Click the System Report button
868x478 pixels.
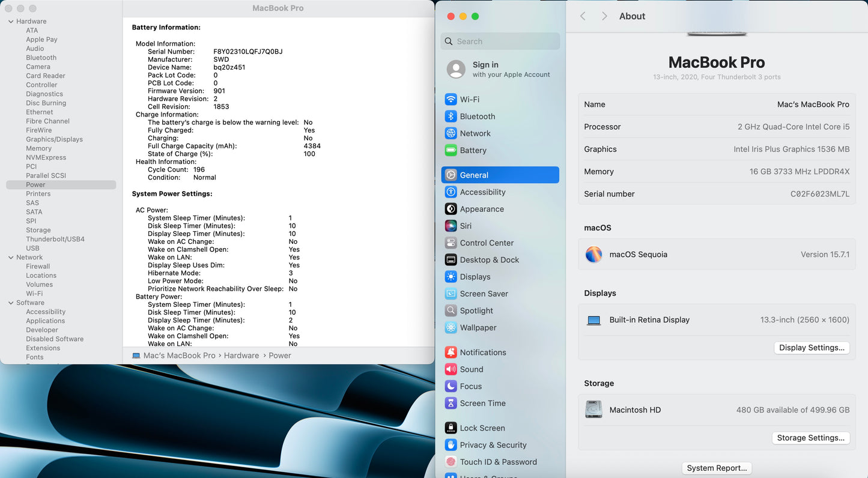click(x=717, y=468)
